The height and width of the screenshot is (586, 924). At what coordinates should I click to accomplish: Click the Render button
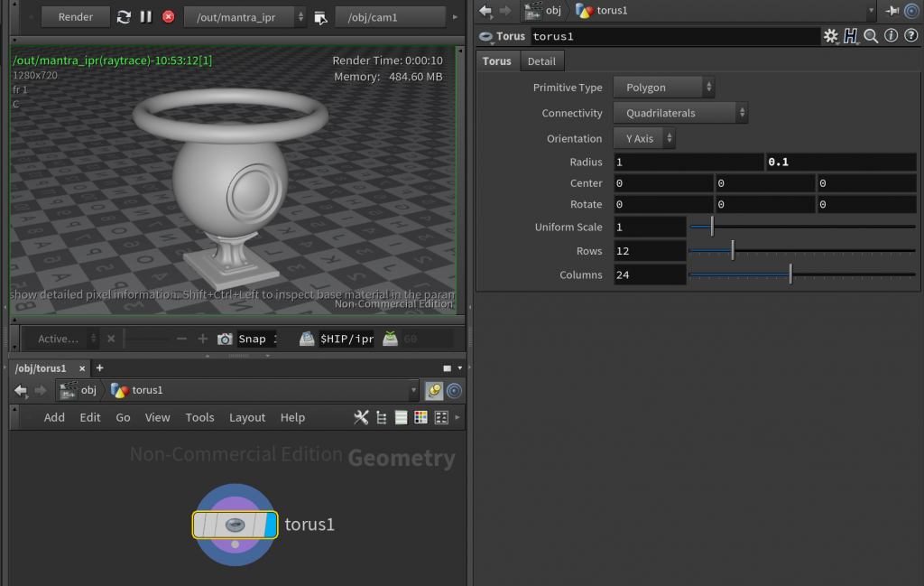point(76,16)
